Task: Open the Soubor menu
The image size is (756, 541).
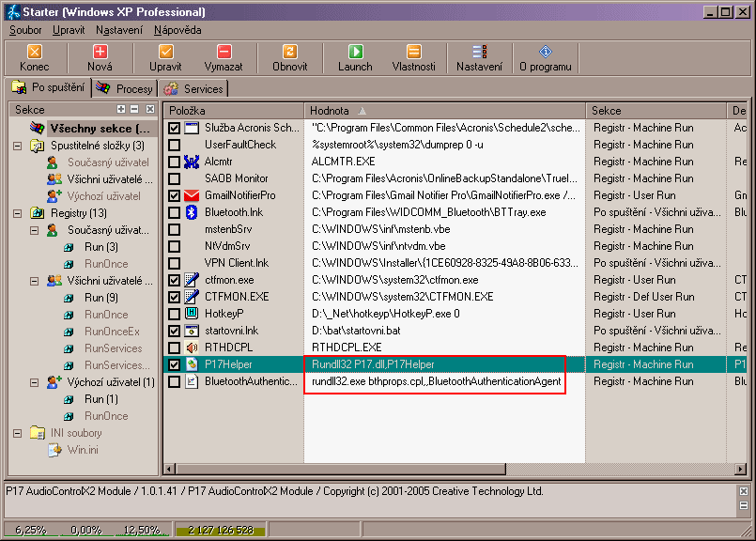Action: pos(25,30)
